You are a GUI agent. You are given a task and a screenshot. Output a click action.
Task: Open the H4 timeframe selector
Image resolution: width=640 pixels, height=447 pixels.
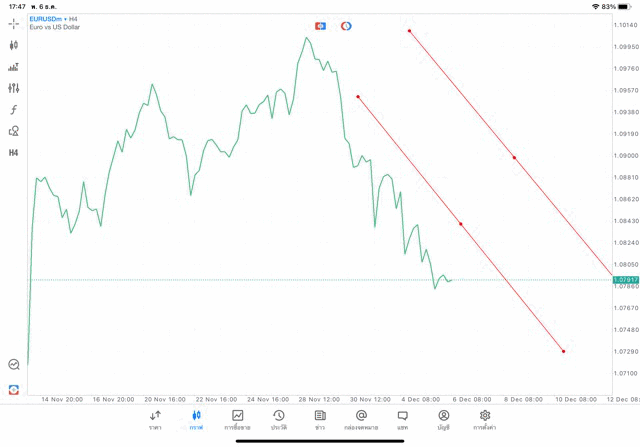14,153
